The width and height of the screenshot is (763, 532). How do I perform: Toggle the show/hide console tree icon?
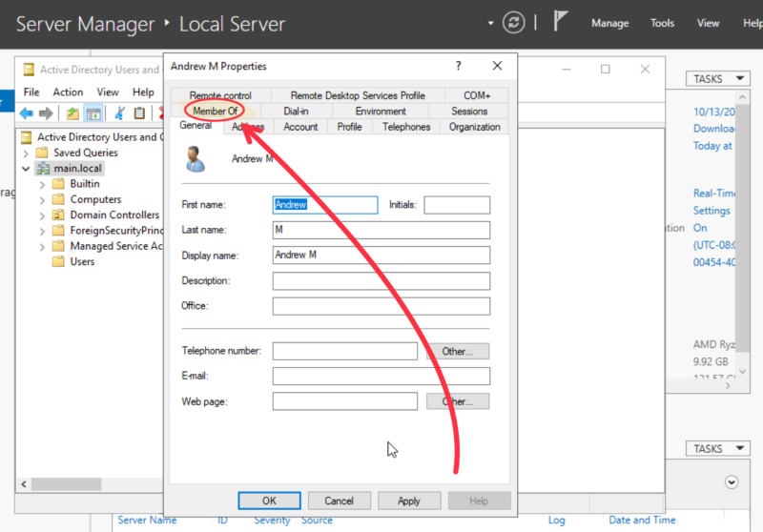click(x=93, y=113)
